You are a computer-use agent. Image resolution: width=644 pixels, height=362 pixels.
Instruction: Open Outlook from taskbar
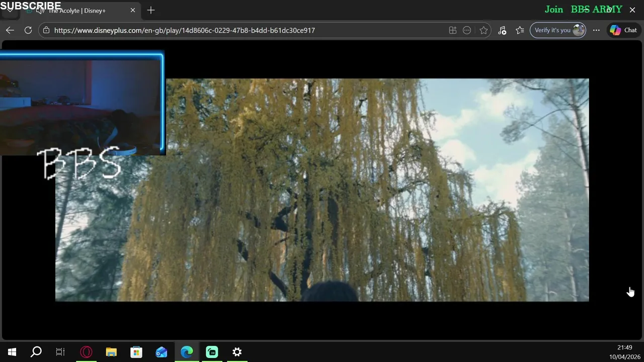162,352
